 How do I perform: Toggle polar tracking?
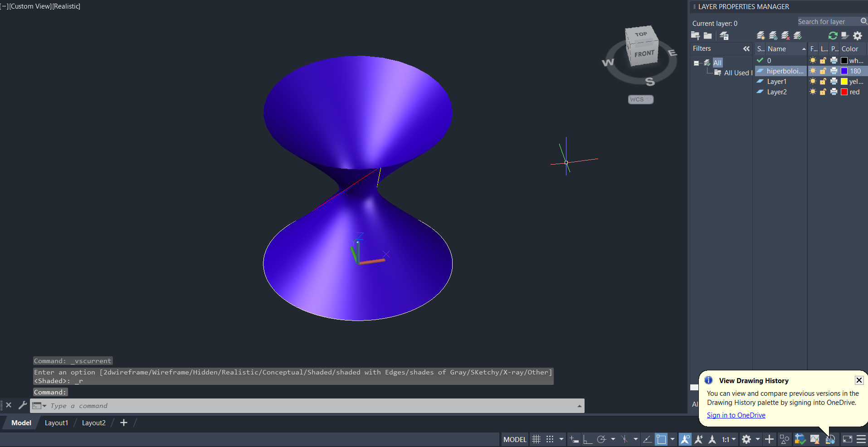[601, 439]
